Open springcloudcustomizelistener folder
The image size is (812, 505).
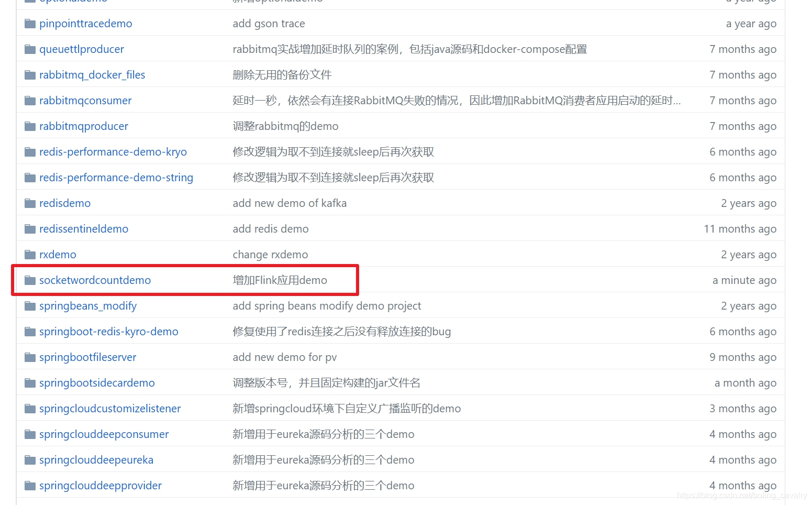pos(110,409)
